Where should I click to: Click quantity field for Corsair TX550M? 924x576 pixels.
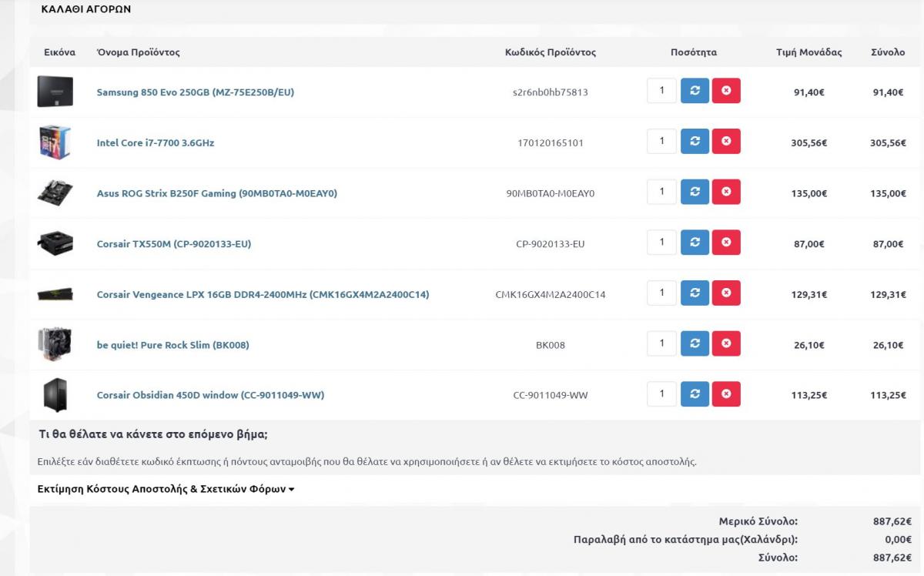pos(661,243)
